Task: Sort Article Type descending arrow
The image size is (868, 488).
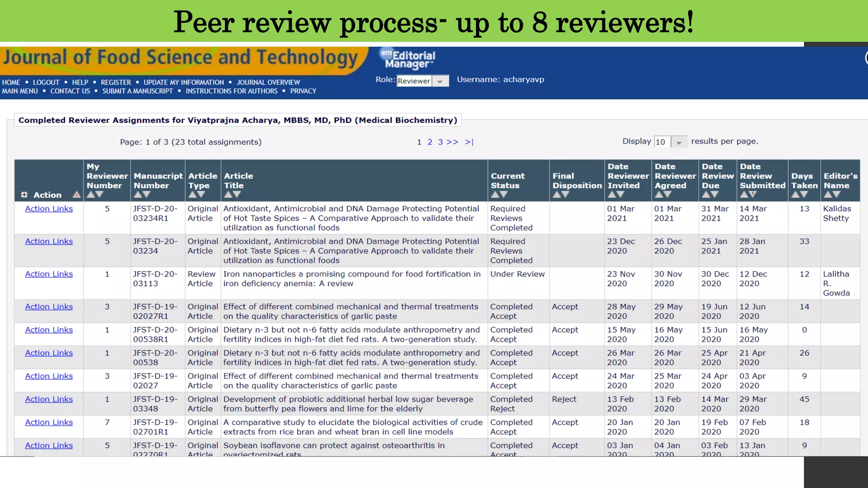Action: coord(201,194)
